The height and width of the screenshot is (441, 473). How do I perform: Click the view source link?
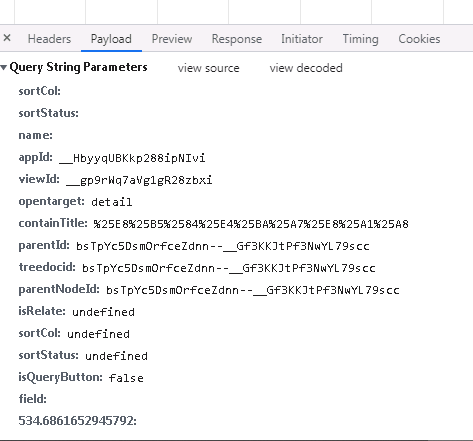pyautogui.click(x=209, y=68)
